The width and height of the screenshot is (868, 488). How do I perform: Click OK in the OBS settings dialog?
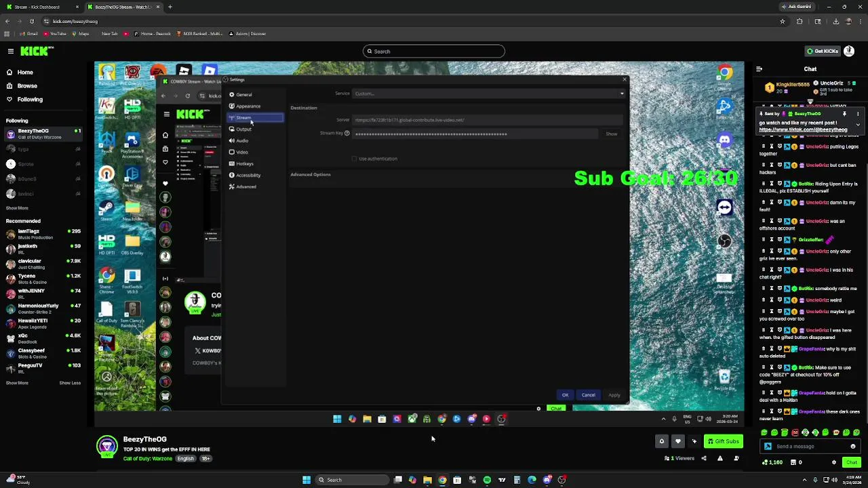[565, 395]
